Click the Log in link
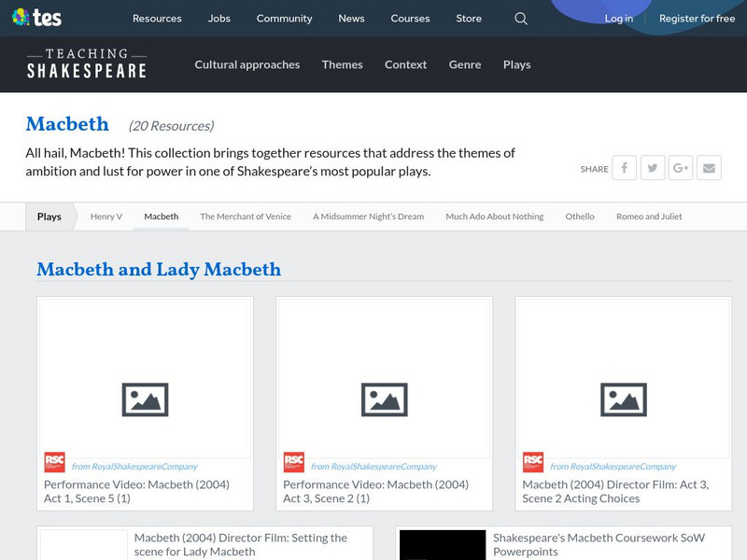The height and width of the screenshot is (560, 747). (x=619, y=19)
